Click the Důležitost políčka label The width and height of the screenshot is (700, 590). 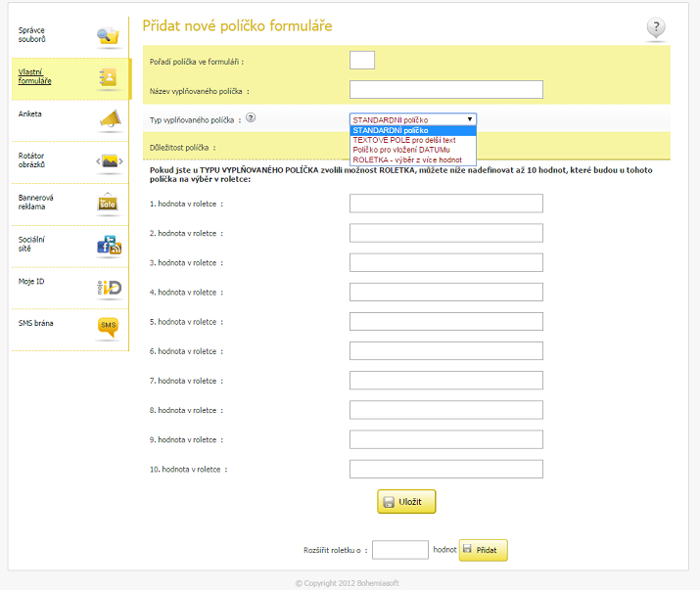179,148
